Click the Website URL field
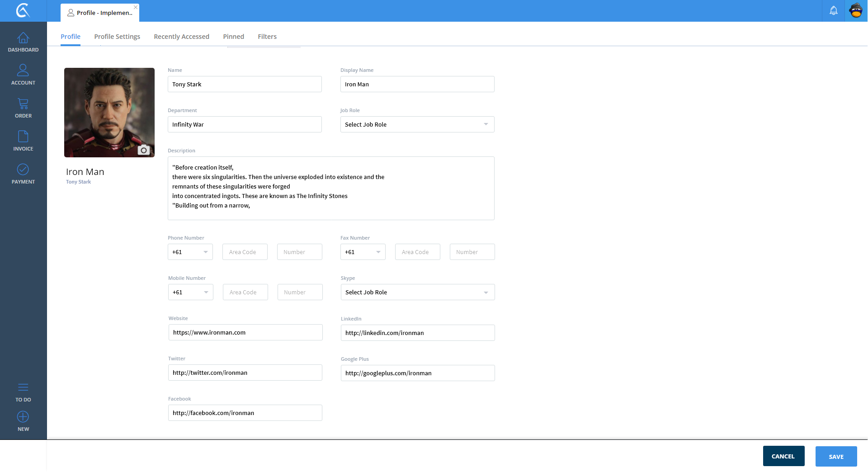Viewport: 868px width, 472px height. coord(245,332)
